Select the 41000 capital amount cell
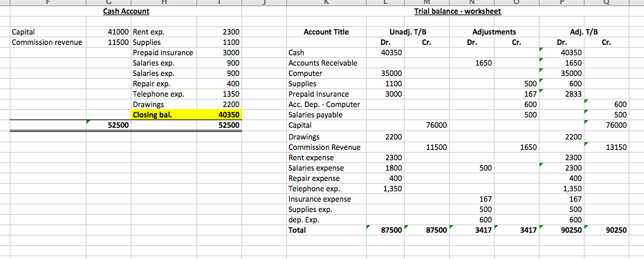 tap(109, 32)
